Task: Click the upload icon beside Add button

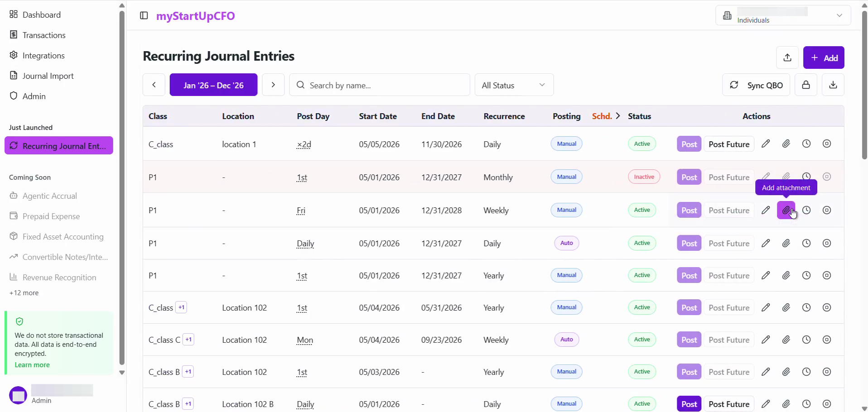Action: (x=787, y=57)
